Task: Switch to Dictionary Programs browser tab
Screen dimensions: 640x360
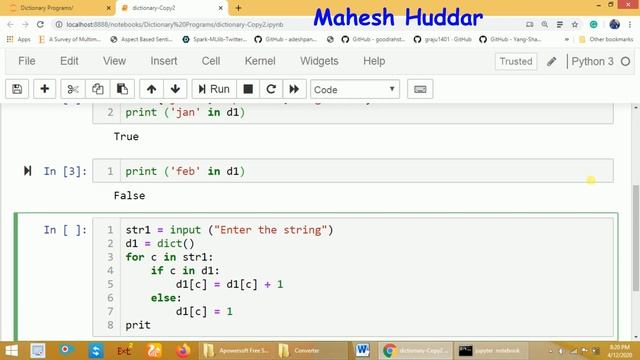Action: (60, 8)
